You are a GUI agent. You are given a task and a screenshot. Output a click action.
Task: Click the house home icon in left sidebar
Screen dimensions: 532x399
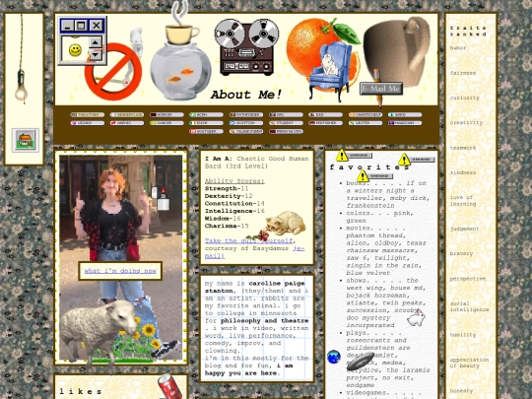pos(25,140)
